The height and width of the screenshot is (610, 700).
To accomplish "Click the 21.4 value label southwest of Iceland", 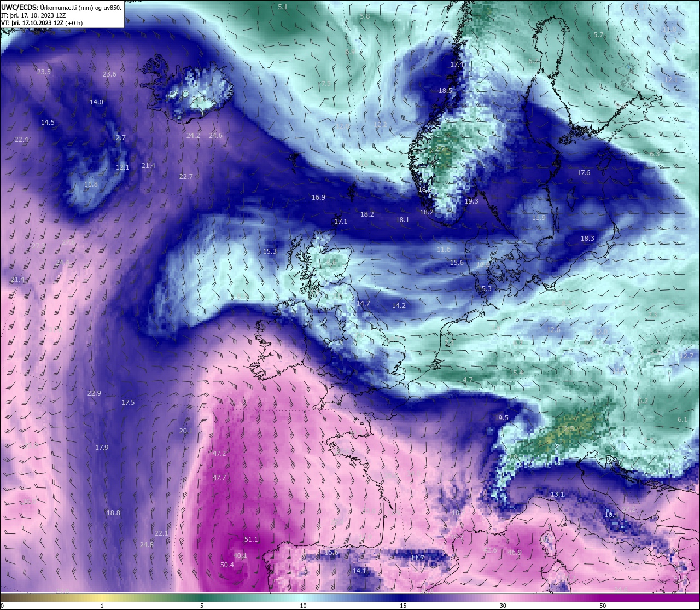I will [x=148, y=165].
